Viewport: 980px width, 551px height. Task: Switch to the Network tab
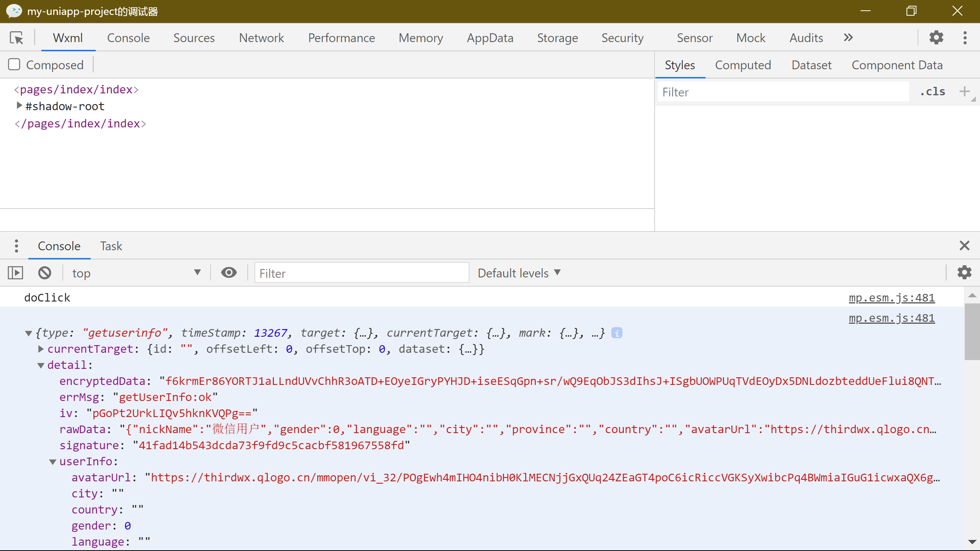tap(261, 38)
